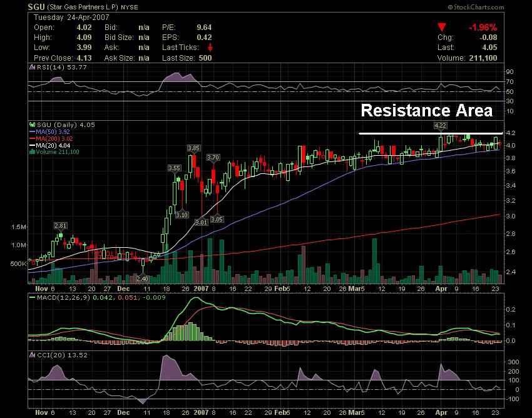Click the Open value 4.02
The height and width of the screenshot is (418, 532).
[x=84, y=28]
